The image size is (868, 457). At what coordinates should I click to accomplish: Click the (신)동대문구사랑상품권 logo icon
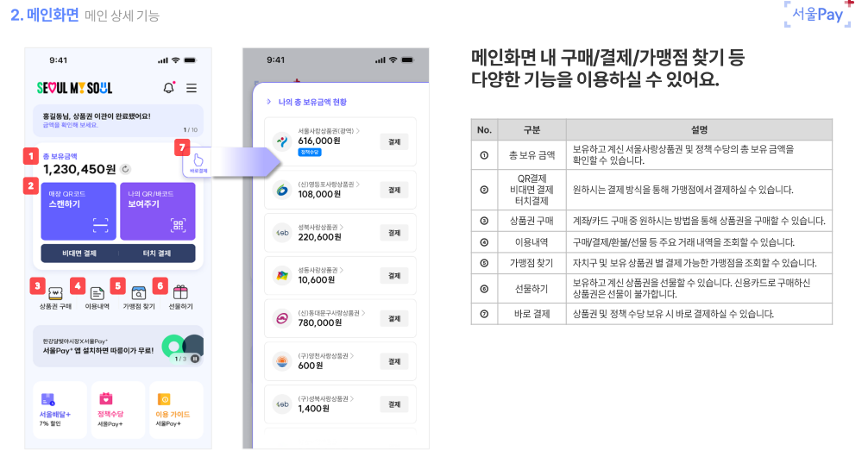click(x=282, y=319)
